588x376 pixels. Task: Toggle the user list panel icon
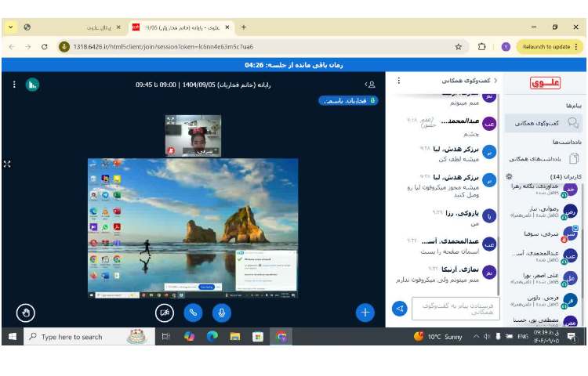(370, 85)
